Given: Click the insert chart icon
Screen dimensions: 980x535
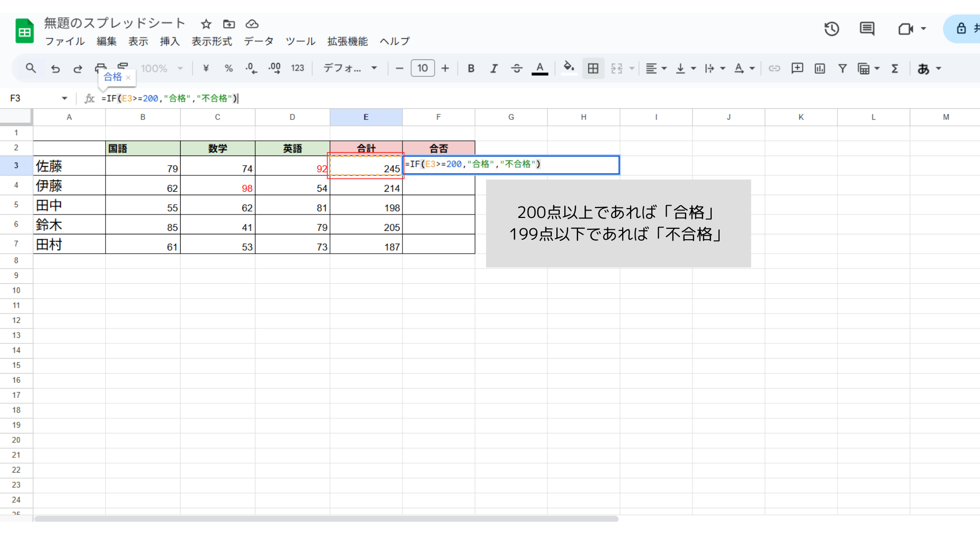Looking at the screenshot, I should (x=820, y=69).
